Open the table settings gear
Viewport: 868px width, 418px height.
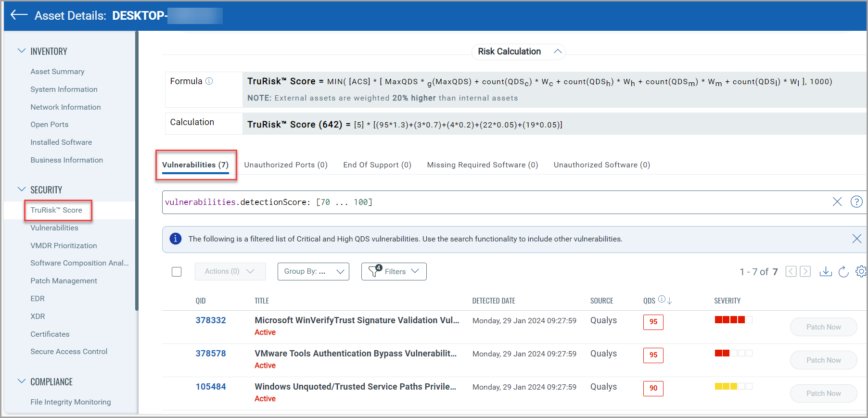(x=861, y=271)
